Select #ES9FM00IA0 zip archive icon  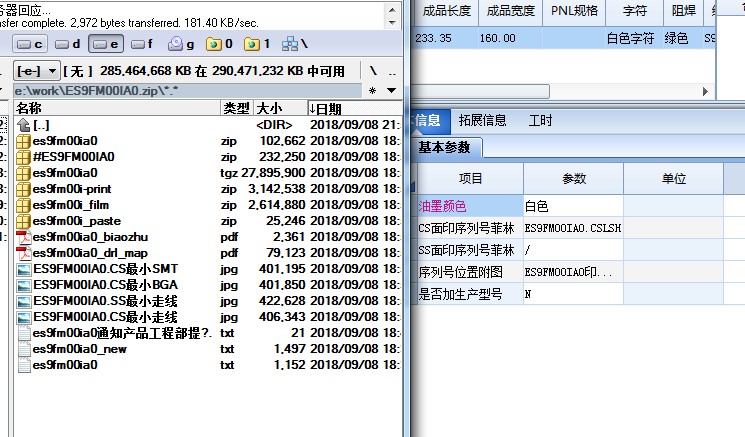(23, 157)
